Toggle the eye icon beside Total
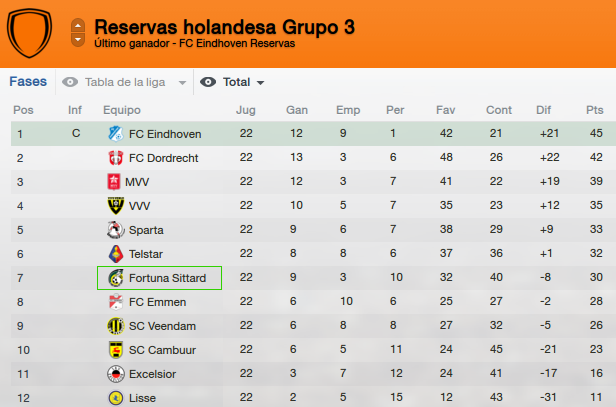This screenshot has width=616, height=407. pos(208,82)
